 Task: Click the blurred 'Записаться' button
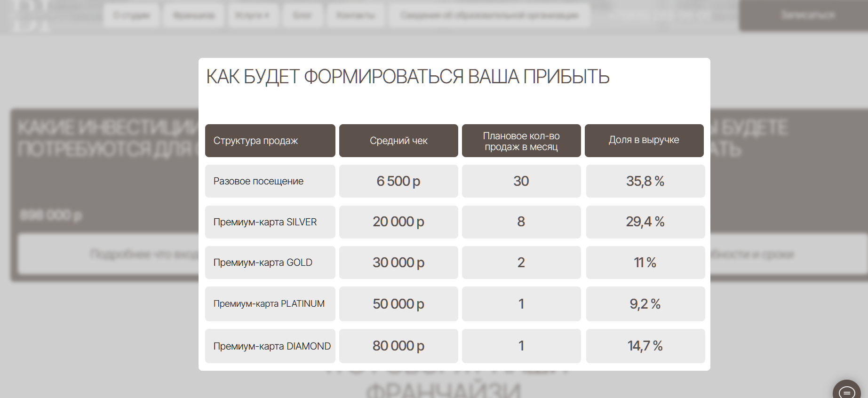pos(804,15)
